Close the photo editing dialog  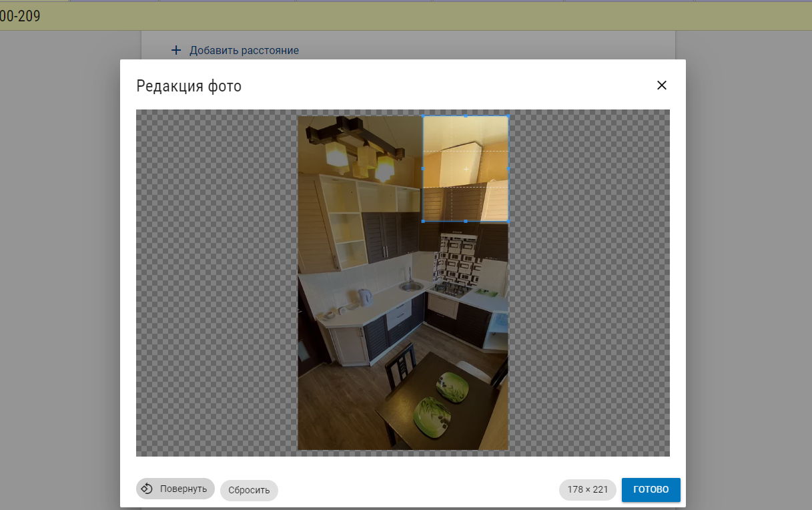pyautogui.click(x=661, y=85)
